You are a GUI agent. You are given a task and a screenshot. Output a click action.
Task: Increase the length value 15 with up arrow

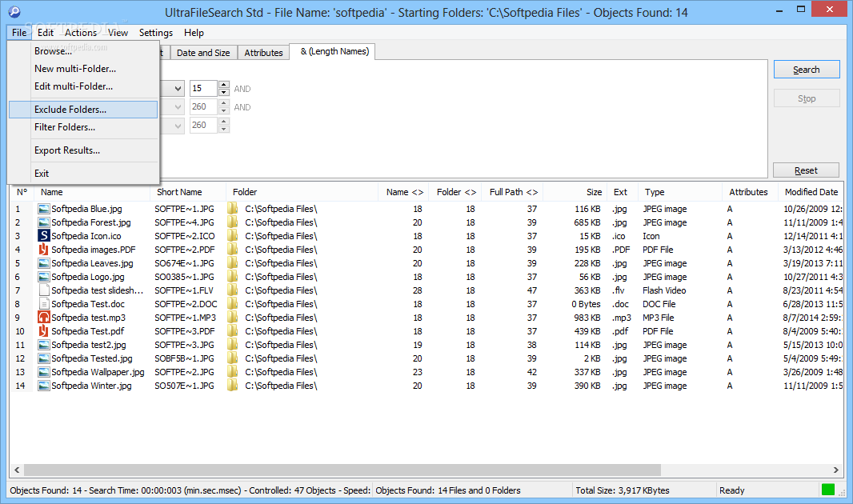(223, 84)
